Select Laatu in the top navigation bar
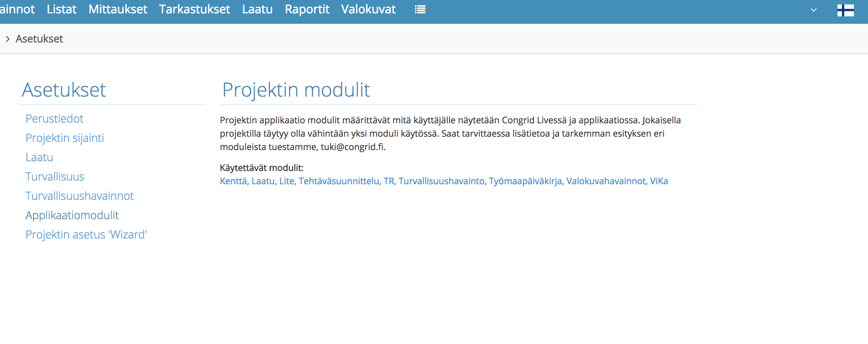Viewport: 868px width, 344px height. 257,9
